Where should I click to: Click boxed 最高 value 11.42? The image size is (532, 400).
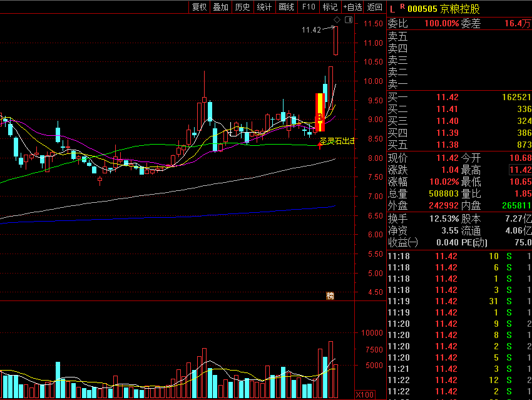(521, 170)
